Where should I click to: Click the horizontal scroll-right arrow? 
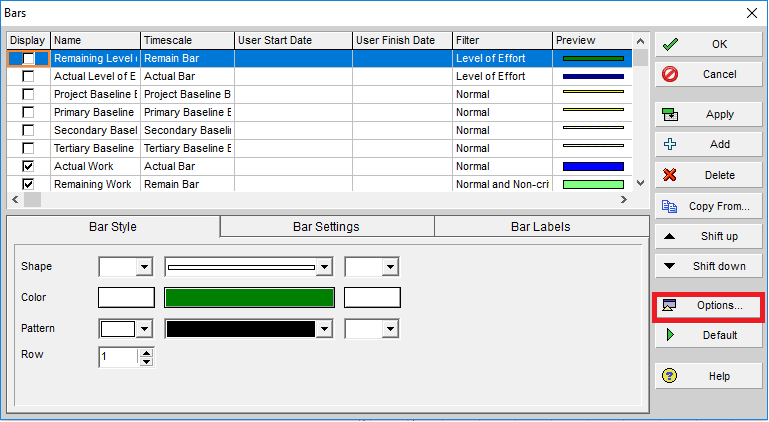click(x=624, y=200)
